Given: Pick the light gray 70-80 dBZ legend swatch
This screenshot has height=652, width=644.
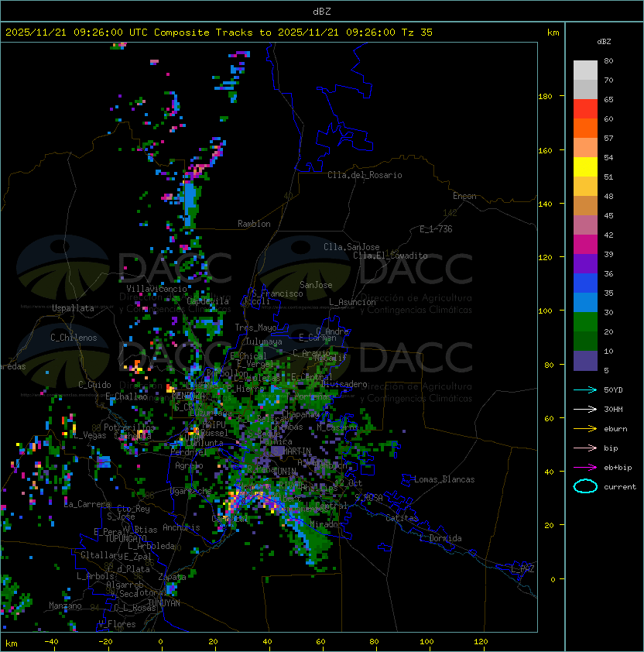Looking at the screenshot, I should [x=585, y=70].
